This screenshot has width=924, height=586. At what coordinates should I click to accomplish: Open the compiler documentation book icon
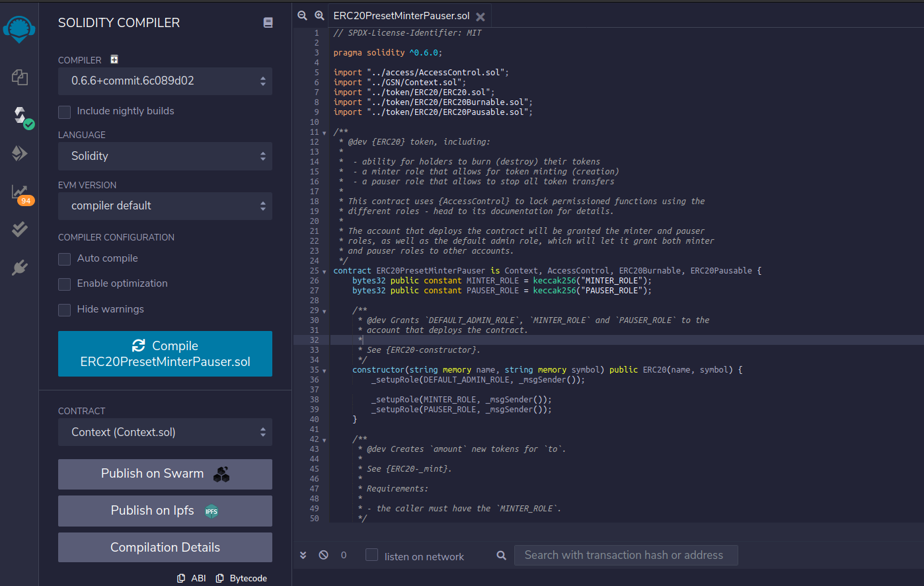(x=268, y=22)
